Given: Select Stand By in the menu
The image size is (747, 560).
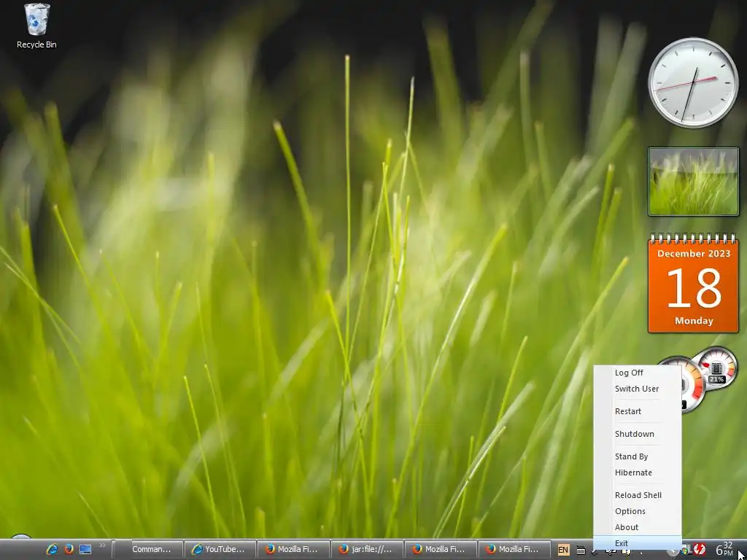Looking at the screenshot, I should (638, 456).
